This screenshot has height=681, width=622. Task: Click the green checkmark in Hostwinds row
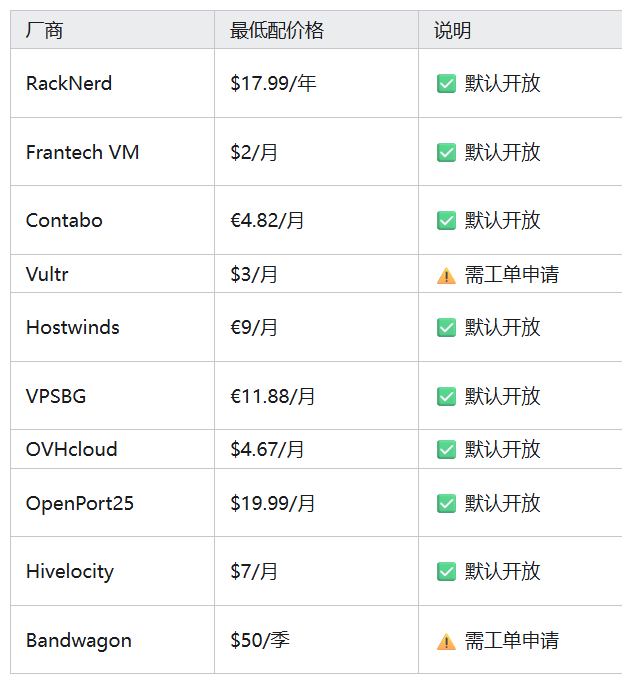pos(446,327)
